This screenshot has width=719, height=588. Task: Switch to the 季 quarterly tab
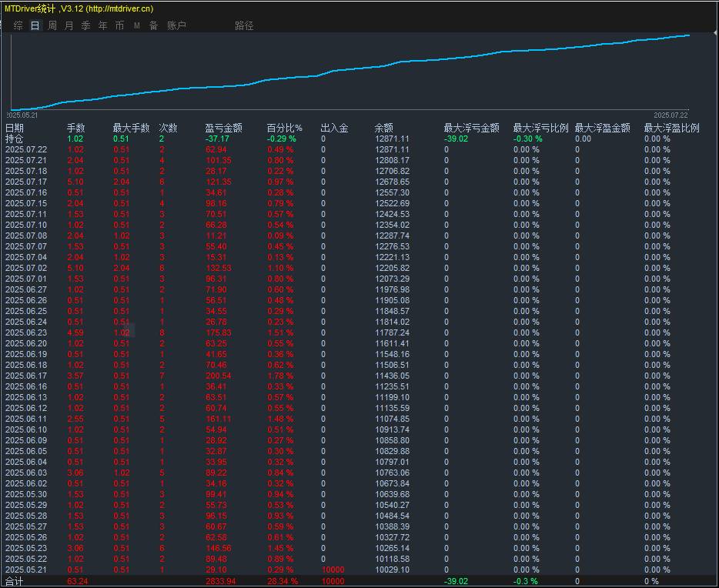tap(85, 25)
